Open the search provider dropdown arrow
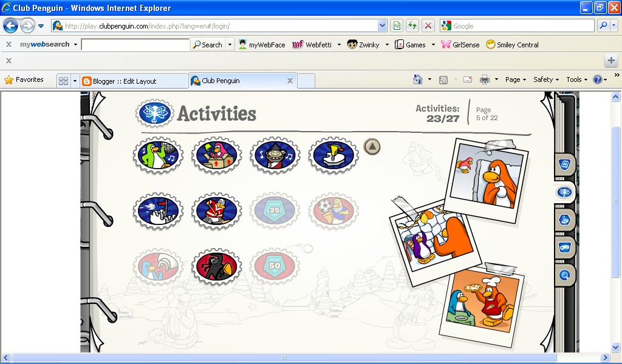 tap(614, 25)
